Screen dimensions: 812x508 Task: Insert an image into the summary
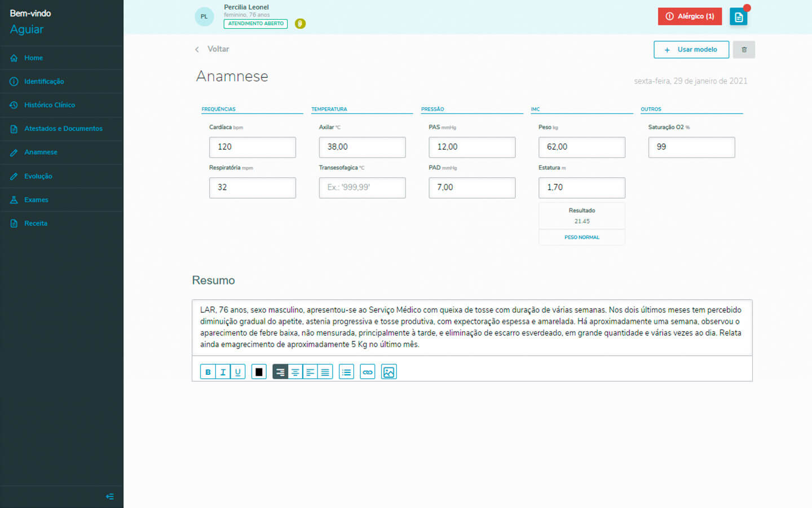(x=389, y=372)
